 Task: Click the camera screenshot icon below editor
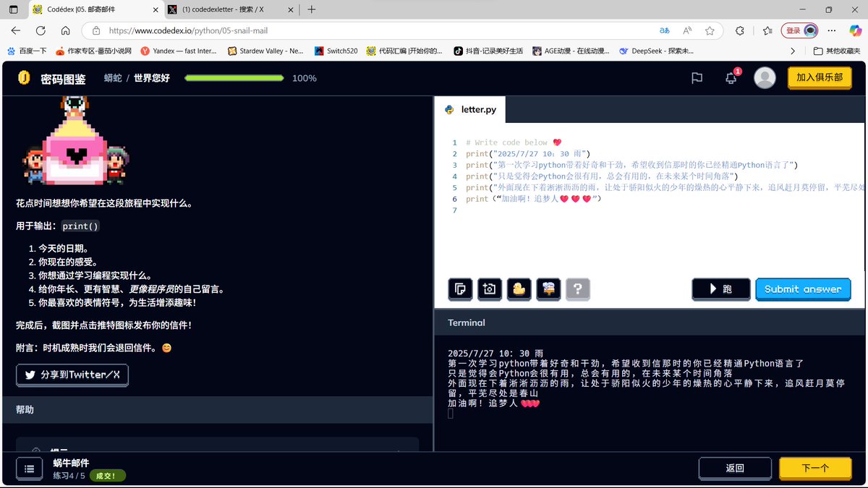(x=490, y=289)
